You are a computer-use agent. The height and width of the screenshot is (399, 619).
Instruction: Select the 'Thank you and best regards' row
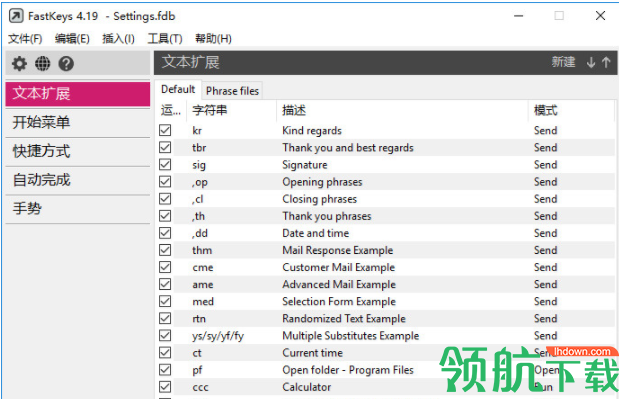[386, 147]
